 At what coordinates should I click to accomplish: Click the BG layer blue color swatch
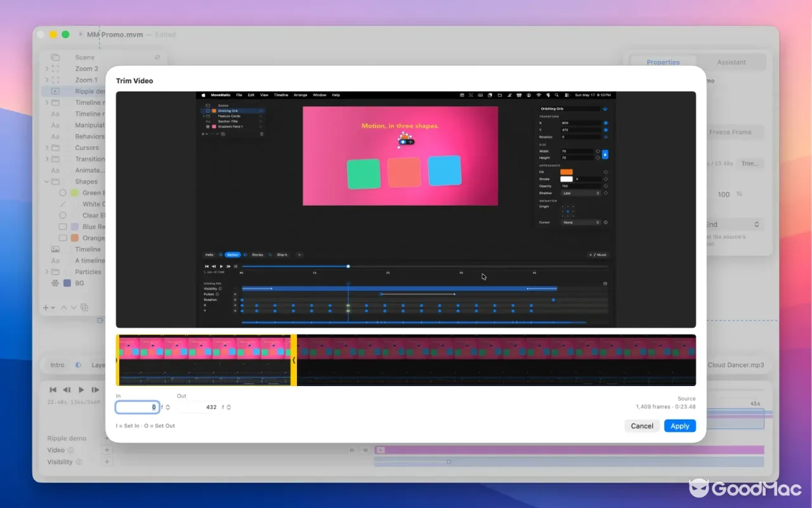point(67,283)
